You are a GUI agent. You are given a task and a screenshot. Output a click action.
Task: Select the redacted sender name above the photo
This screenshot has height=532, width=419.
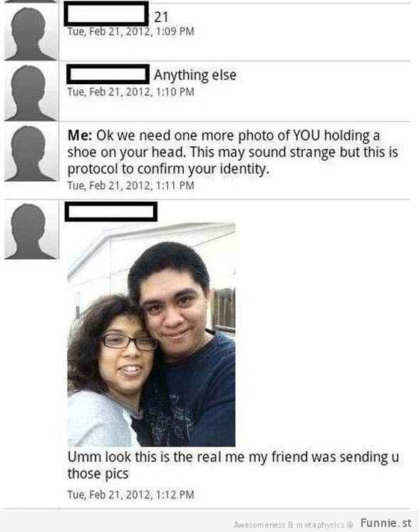click(x=111, y=212)
